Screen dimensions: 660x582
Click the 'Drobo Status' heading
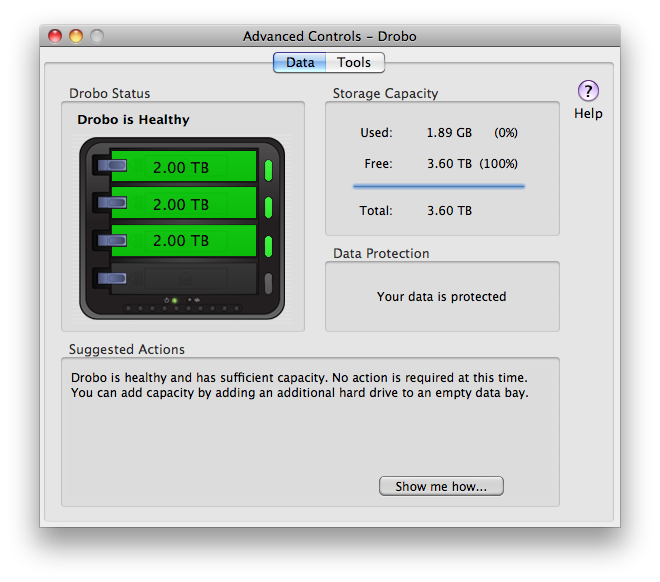coord(109,93)
